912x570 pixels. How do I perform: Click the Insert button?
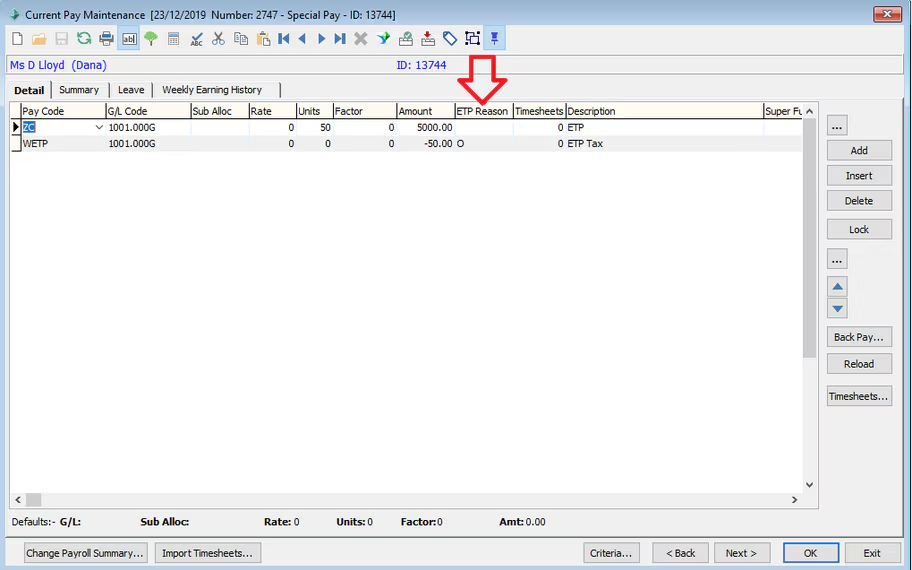859,176
